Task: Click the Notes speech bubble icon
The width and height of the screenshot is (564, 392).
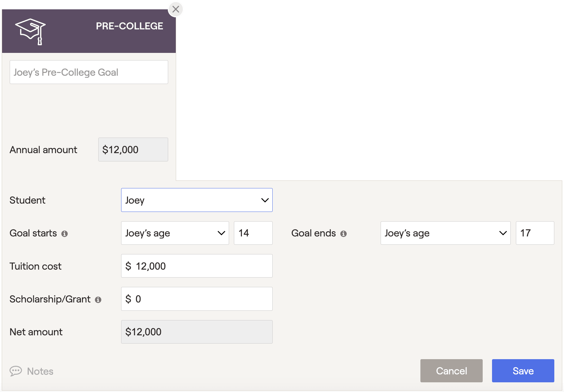Action: tap(16, 371)
